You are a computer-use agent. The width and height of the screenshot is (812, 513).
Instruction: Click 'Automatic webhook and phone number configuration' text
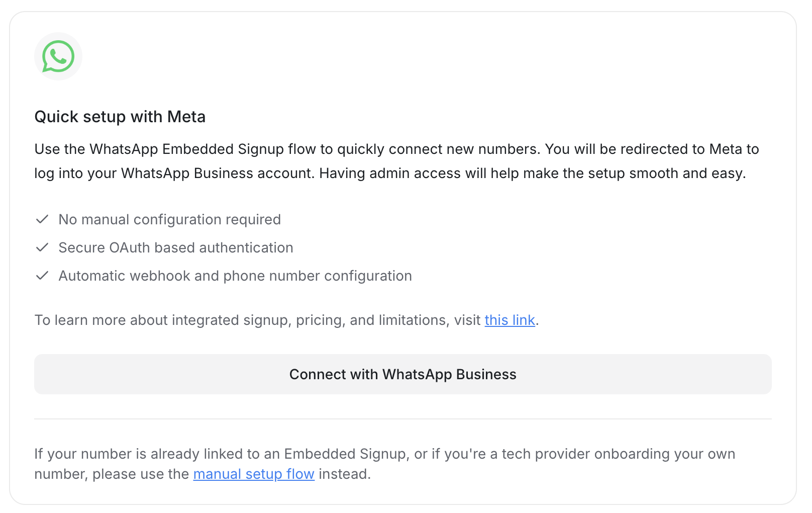[235, 276]
